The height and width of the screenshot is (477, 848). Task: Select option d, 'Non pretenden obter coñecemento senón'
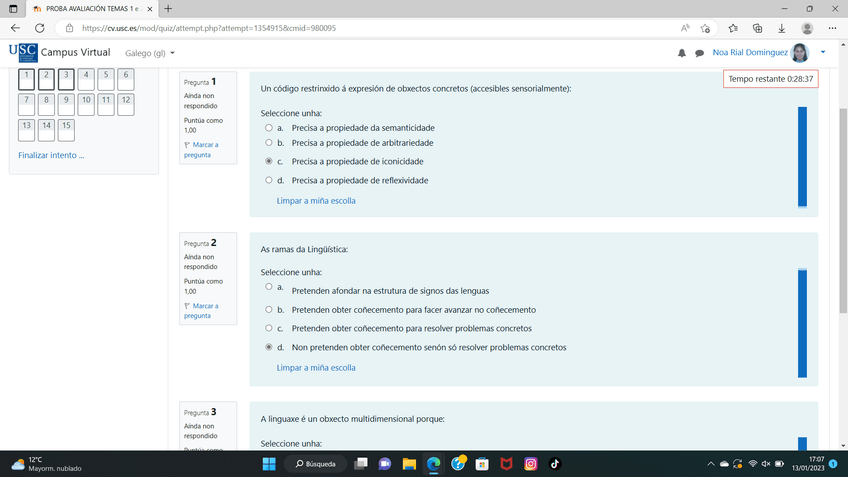point(269,347)
